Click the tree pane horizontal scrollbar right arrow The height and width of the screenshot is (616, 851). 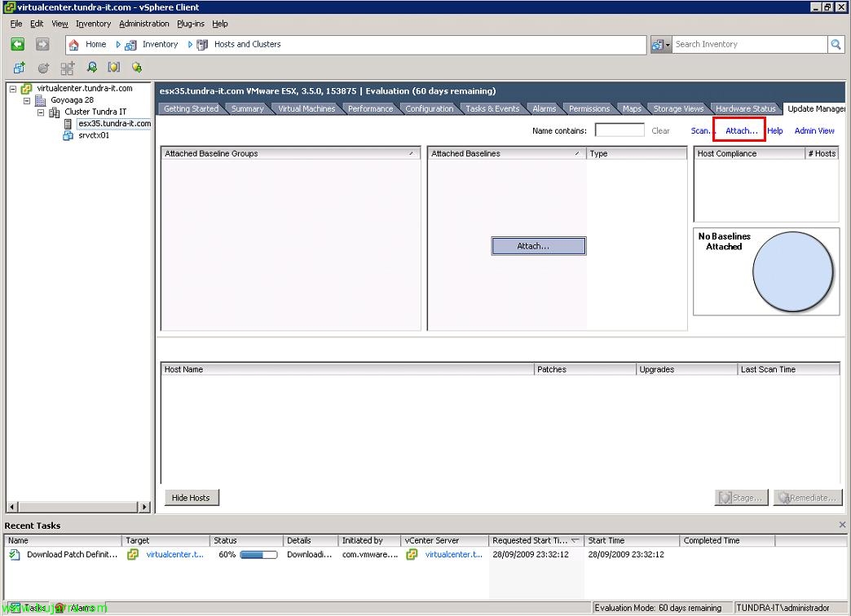pos(144,507)
